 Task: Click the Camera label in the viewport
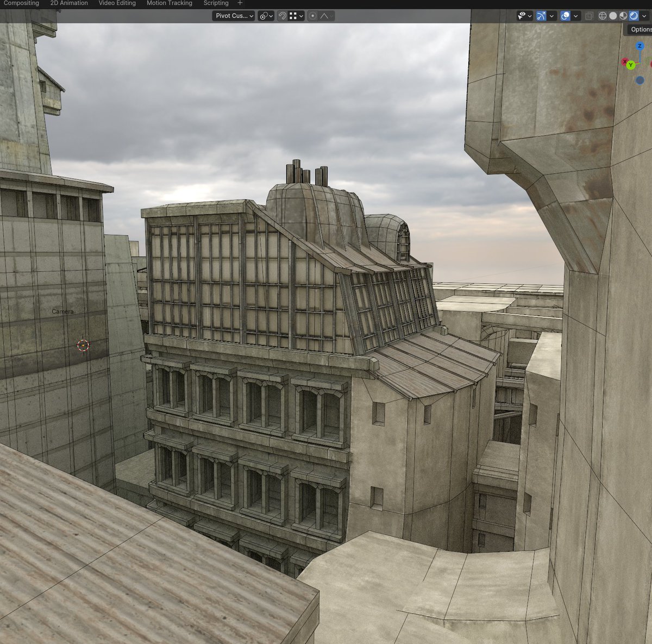[62, 311]
